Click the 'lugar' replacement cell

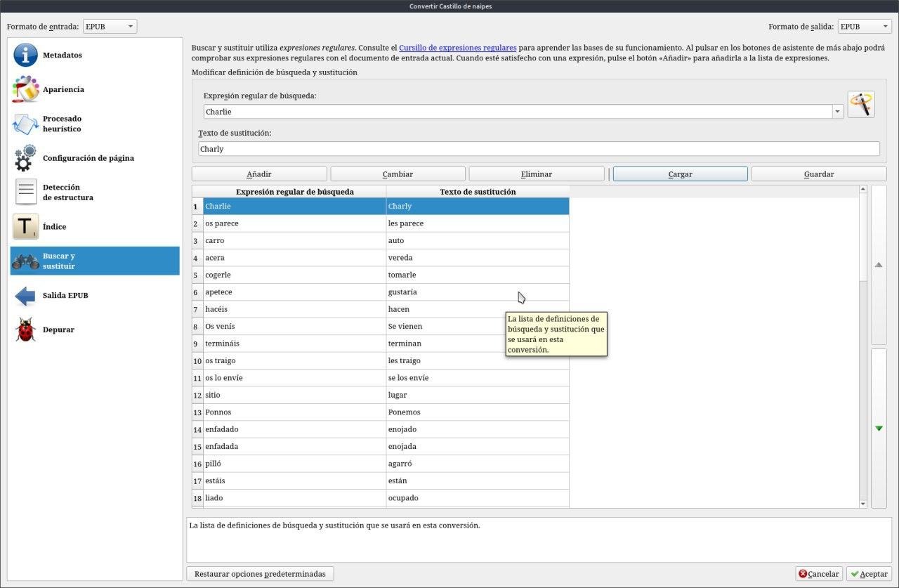pos(478,396)
